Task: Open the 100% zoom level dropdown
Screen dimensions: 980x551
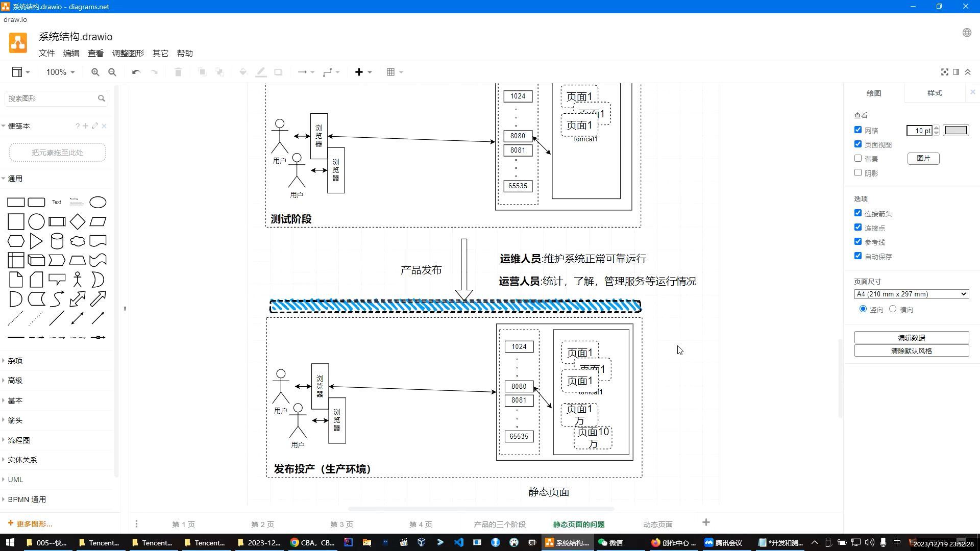Action: click(x=60, y=72)
